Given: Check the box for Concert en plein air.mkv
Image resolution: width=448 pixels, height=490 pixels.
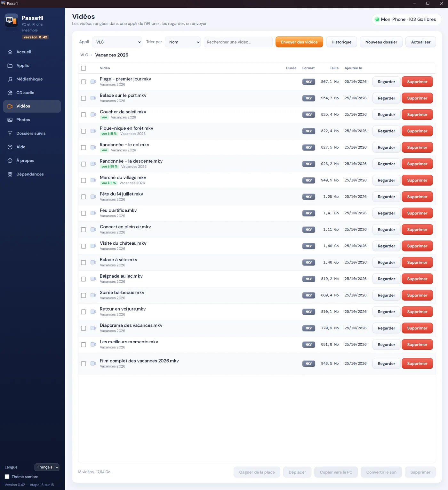Looking at the screenshot, I should pos(84,230).
